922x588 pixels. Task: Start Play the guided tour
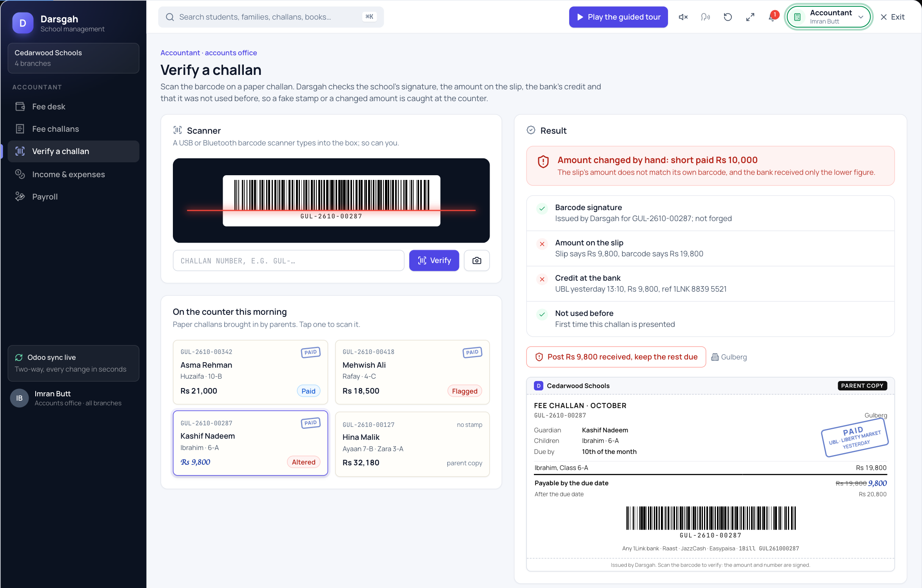(x=618, y=17)
